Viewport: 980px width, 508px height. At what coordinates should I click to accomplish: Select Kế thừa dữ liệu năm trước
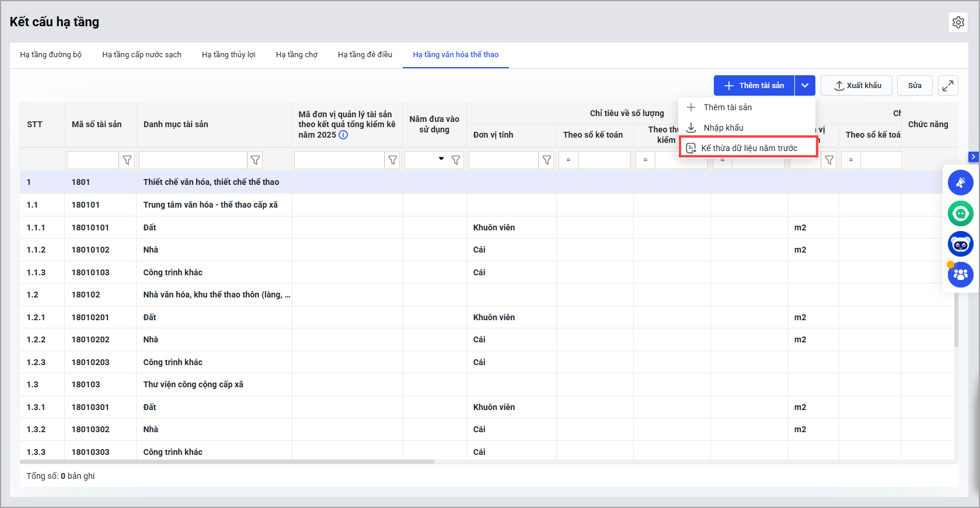pyautogui.click(x=748, y=148)
